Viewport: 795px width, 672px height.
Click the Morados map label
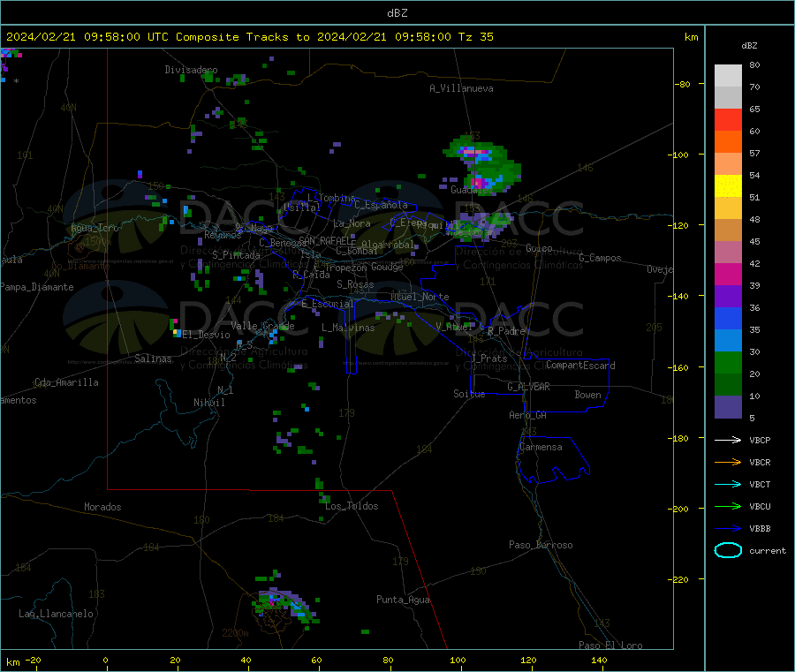(x=102, y=507)
